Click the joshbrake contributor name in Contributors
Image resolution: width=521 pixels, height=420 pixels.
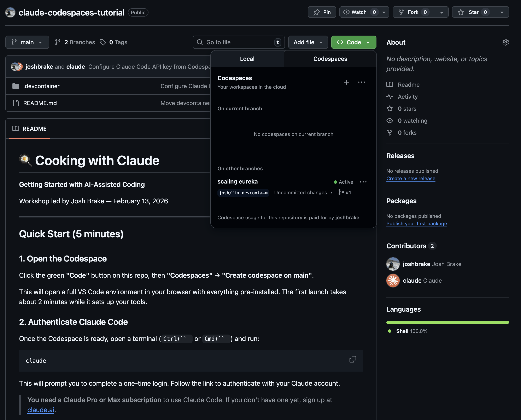coord(416,264)
